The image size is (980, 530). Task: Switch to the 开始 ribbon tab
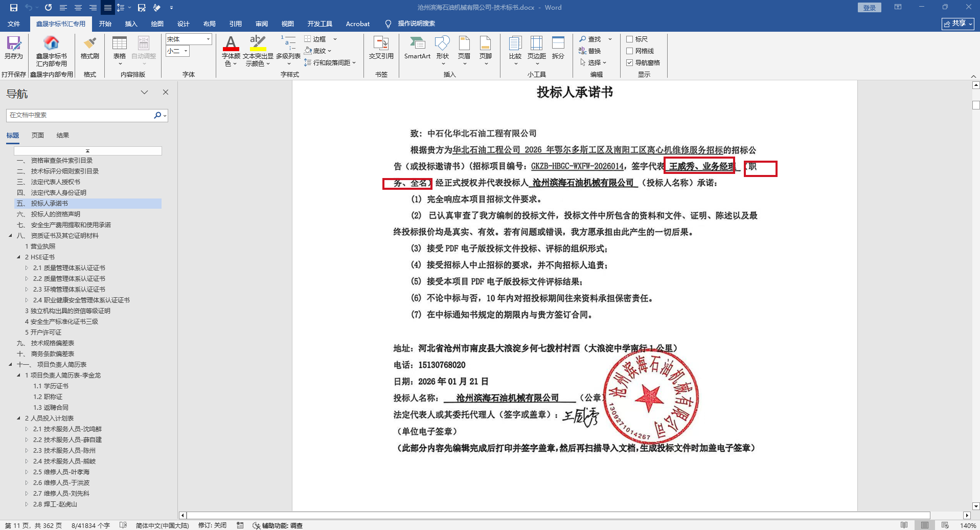pos(105,24)
